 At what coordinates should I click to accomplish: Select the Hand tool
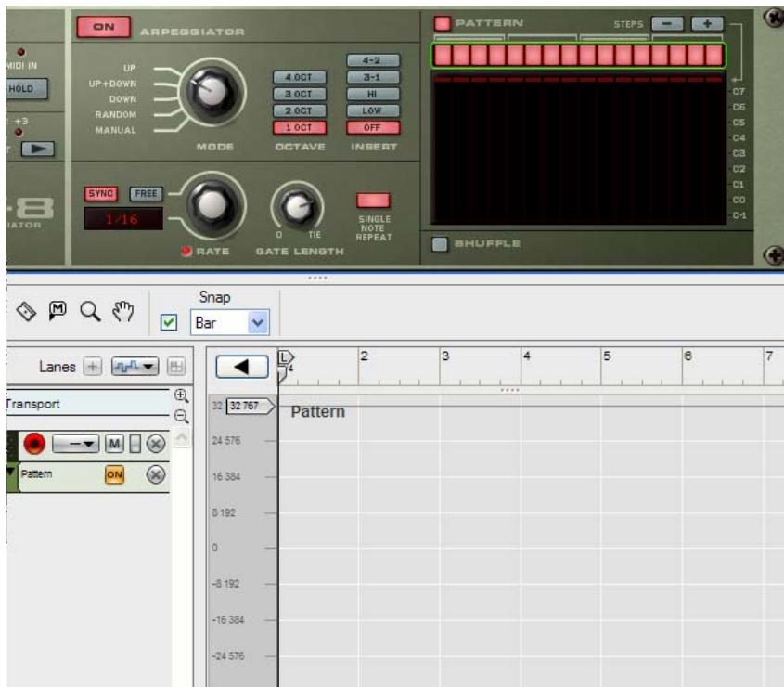[x=122, y=310]
